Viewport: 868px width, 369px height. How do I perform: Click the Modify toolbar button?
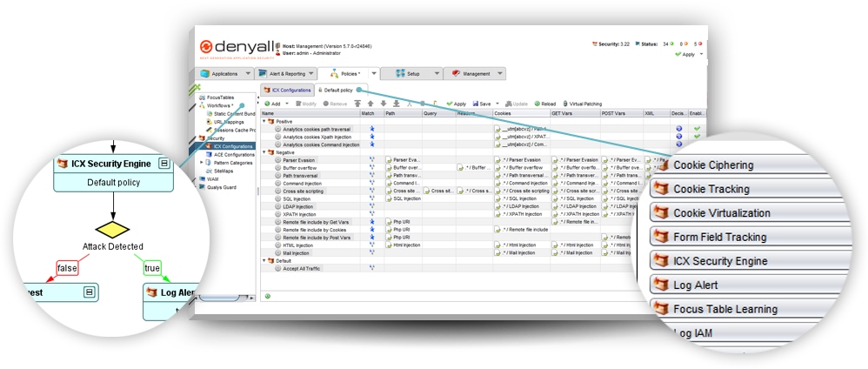click(307, 104)
